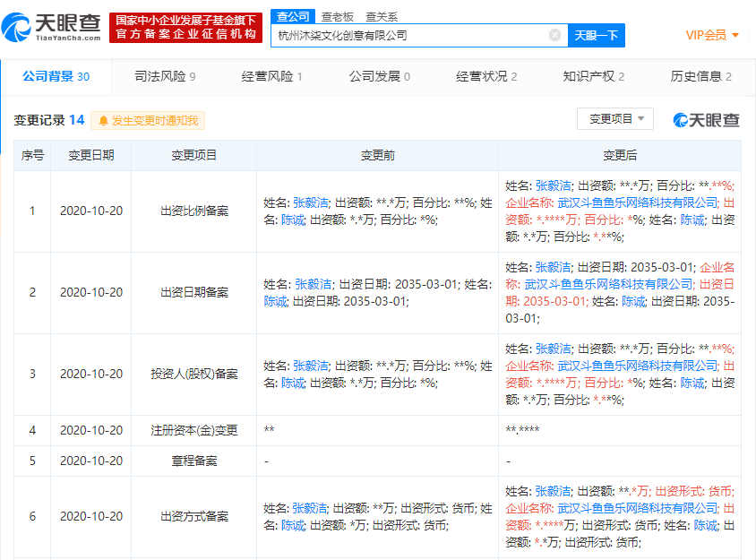756x560 pixels.
Task: Switch to 查老板 search tab
Action: click(x=338, y=17)
